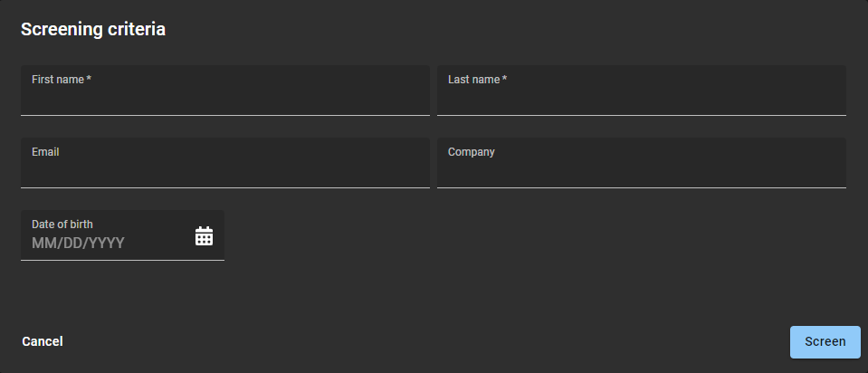This screenshot has width=868, height=373.
Task: Open the Date of birth calendar picker
Action: click(204, 236)
